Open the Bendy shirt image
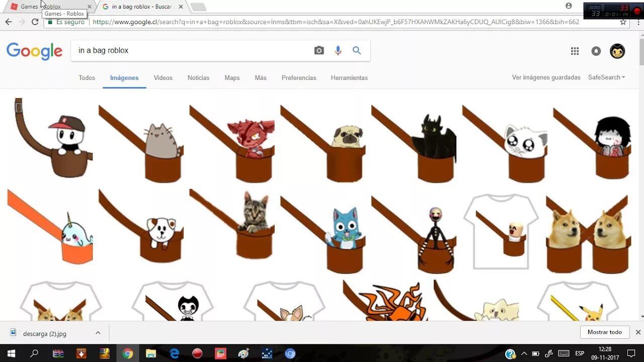Image resolution: width=644 pixels, height=362 pixels. 173,301
